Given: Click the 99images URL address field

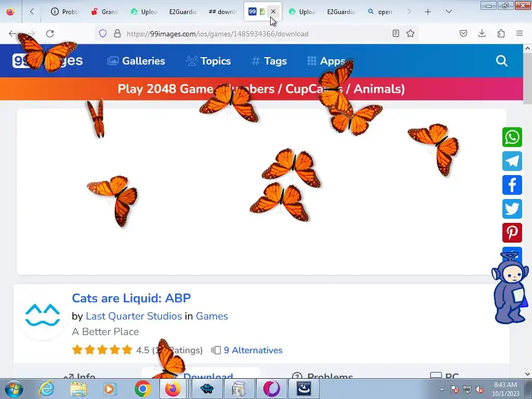Looking at the screenshot, I should (217, 34).
